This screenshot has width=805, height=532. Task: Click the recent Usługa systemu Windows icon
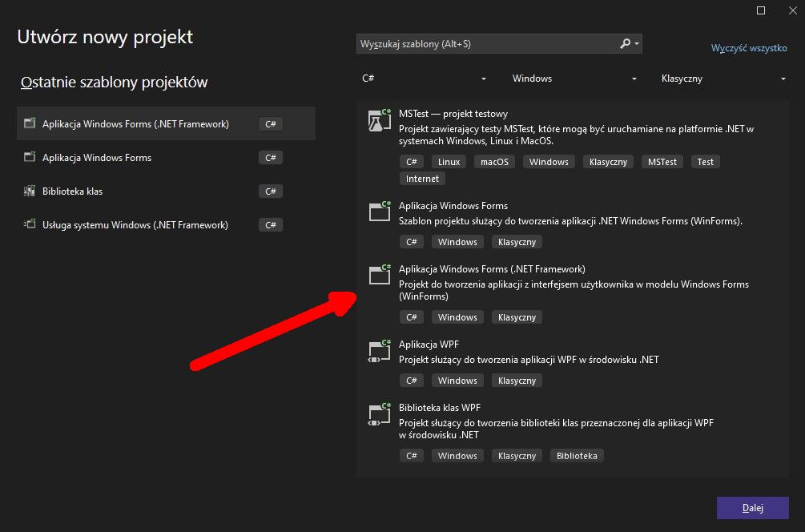[x=30, y=224]
